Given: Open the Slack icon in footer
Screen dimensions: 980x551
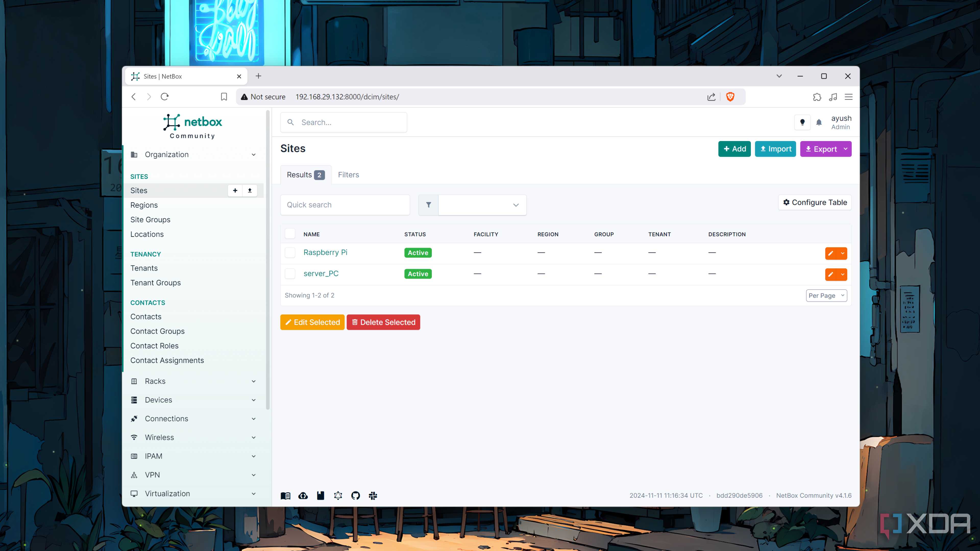Looking at the screenshot, I should click(373, 495).
